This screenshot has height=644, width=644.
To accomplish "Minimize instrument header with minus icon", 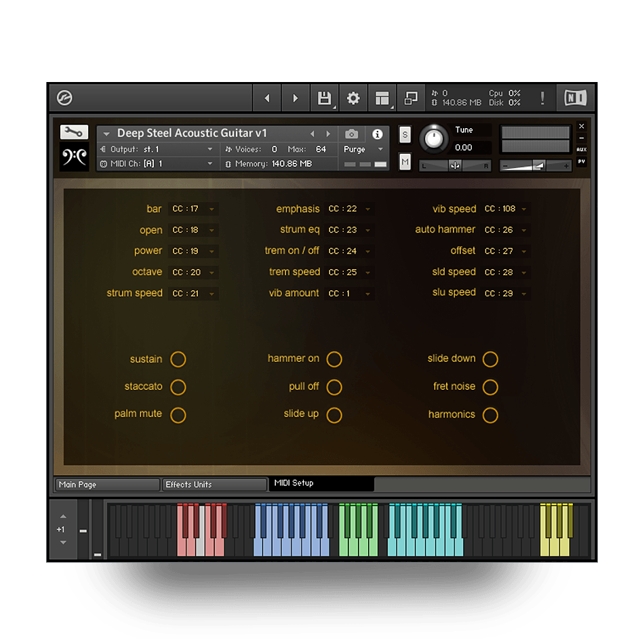I will pos(582,138).
